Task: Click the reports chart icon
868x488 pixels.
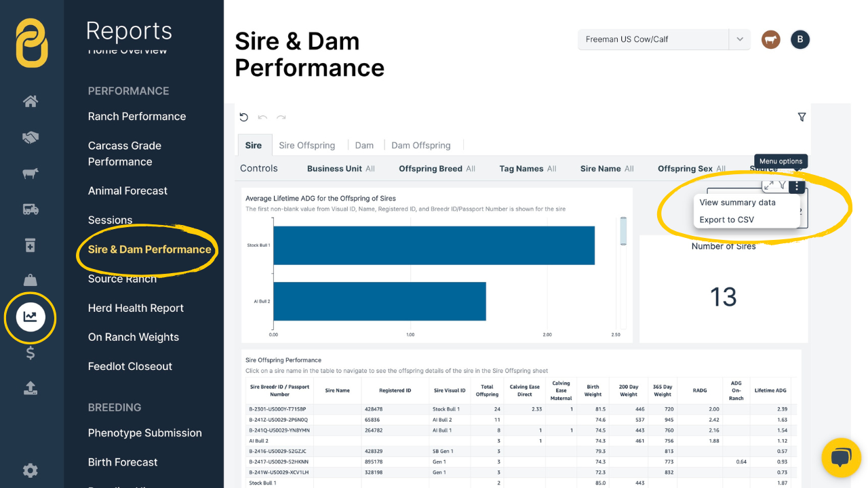Action: [x=31, y=317]
